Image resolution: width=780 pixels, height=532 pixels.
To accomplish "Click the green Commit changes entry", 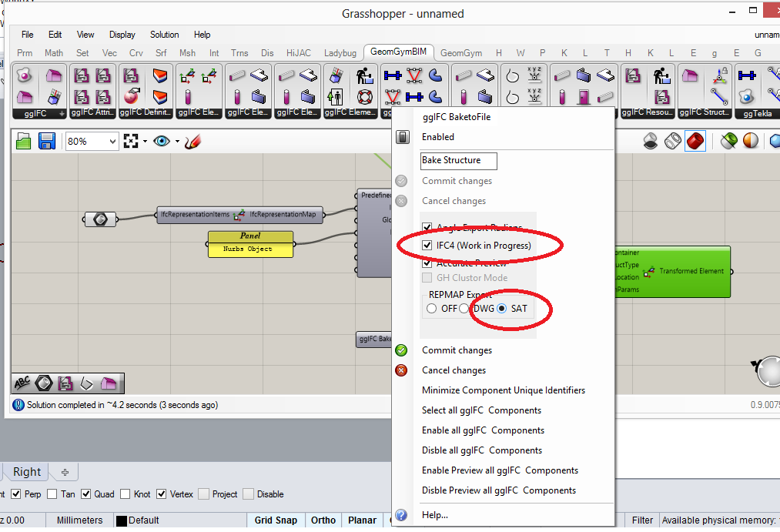I will [457, 350].
